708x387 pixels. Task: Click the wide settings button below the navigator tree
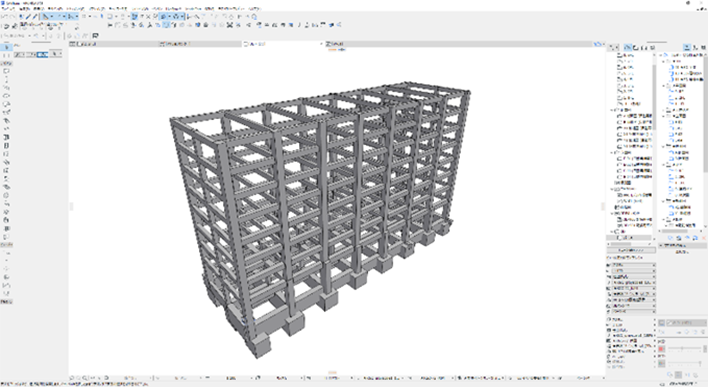pyautogui.click(x=631, y=250)
